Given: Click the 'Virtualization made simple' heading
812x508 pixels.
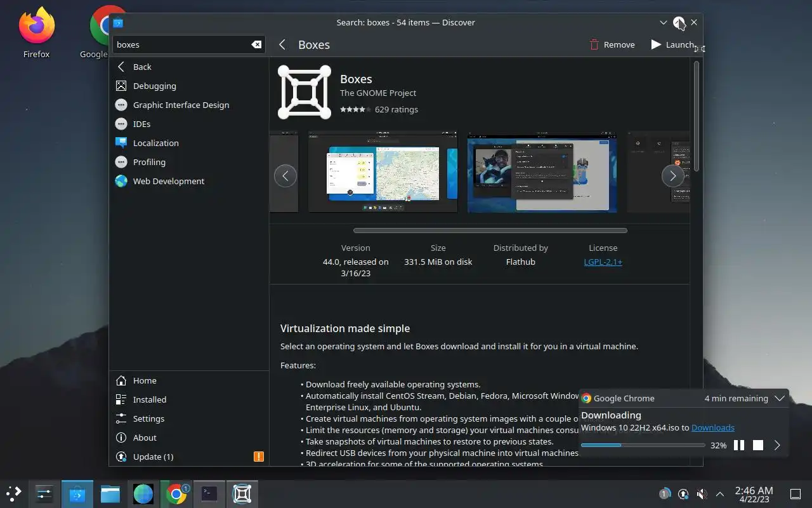Looking at the screenshot, I should pos(345,328).
